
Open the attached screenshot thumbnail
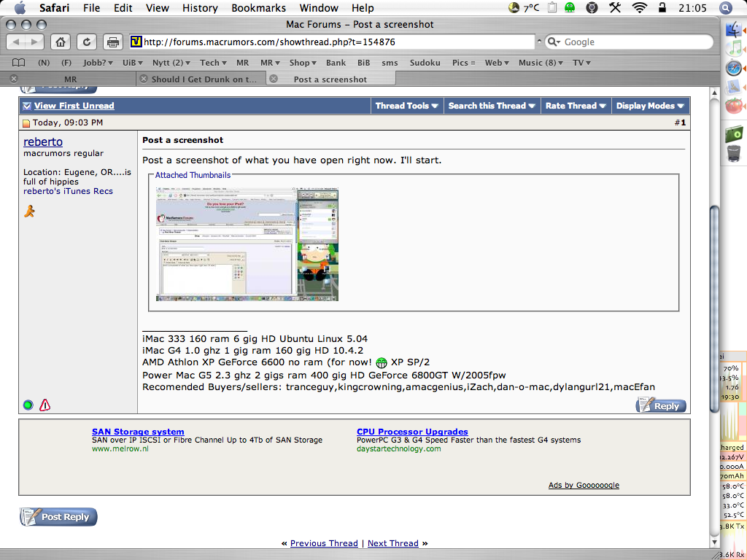tap(247, 244)
